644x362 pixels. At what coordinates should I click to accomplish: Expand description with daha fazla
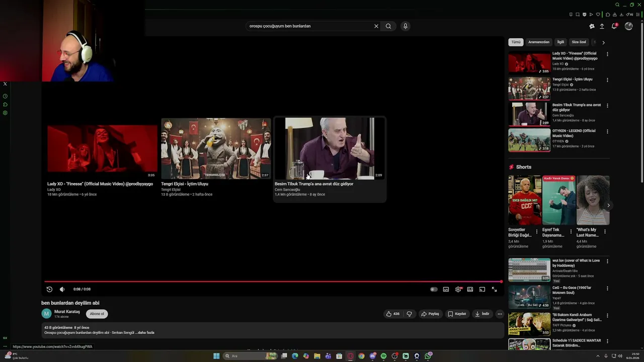click(x=146, y=332)
